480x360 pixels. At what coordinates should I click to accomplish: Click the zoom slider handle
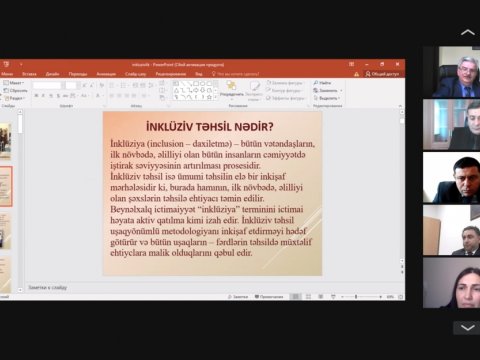(x=356, y=297)
